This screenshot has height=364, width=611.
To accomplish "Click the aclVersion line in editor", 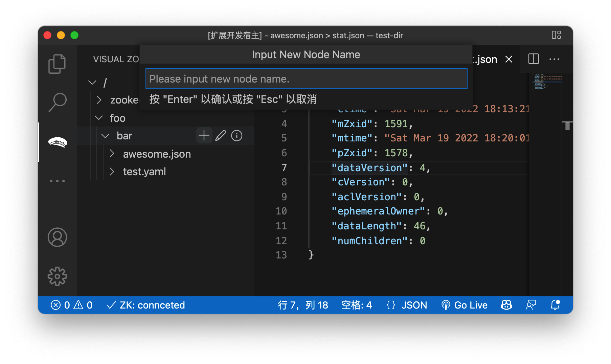I will 378,197.
